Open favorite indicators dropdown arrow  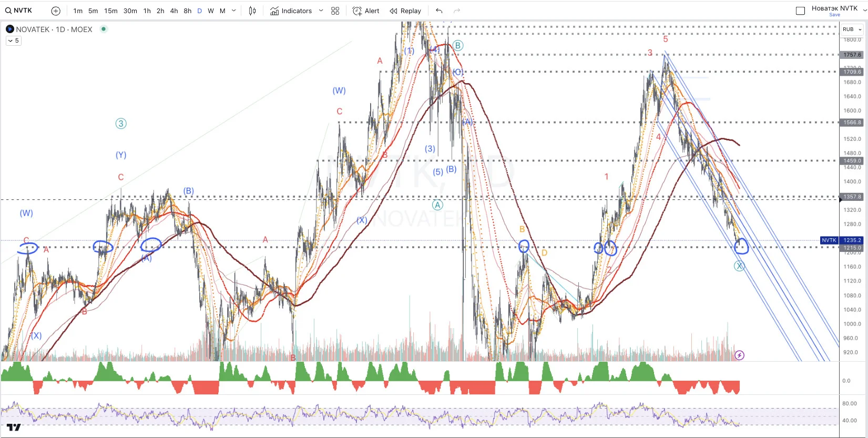click(321, 11)
